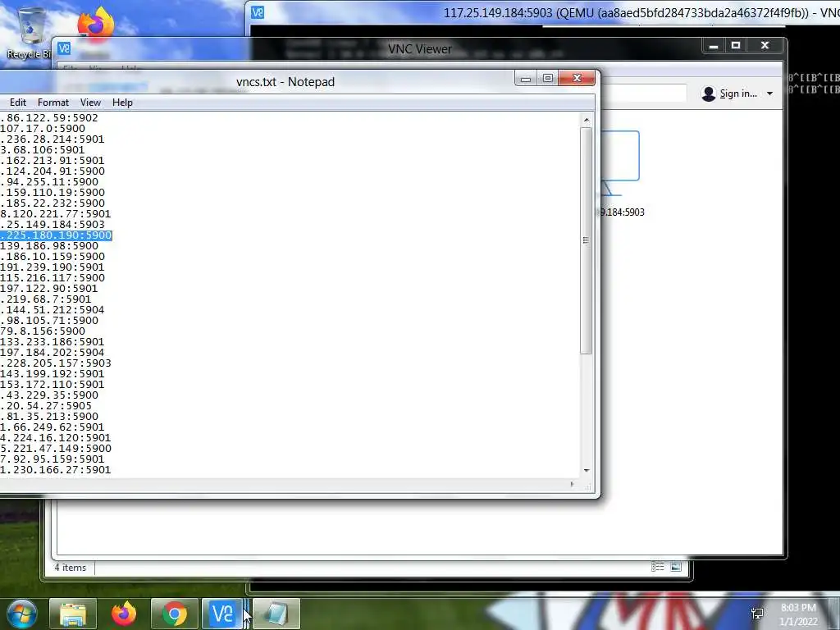Click the line .228.205.157:5903
The image size is (840, 630).
point(56,363)
